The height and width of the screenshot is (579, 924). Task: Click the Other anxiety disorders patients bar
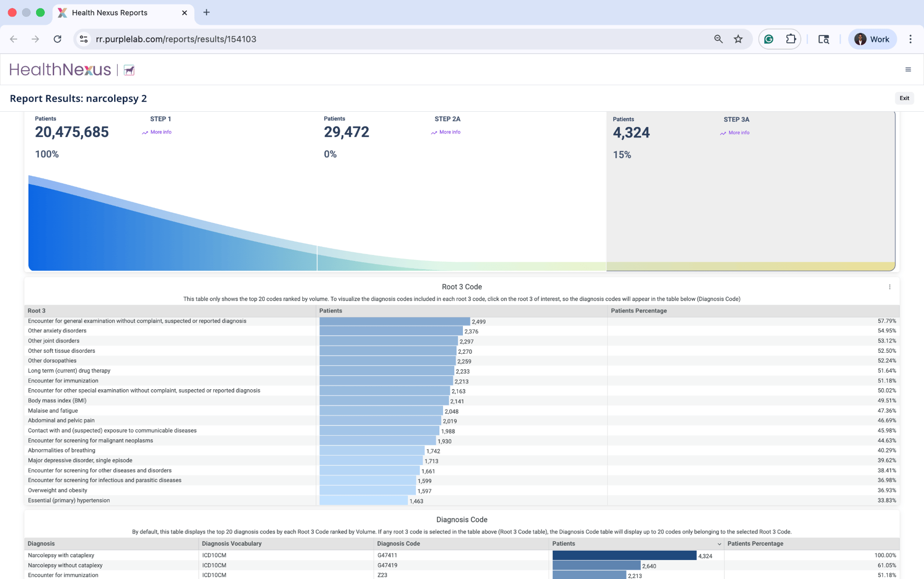point(390,331)
